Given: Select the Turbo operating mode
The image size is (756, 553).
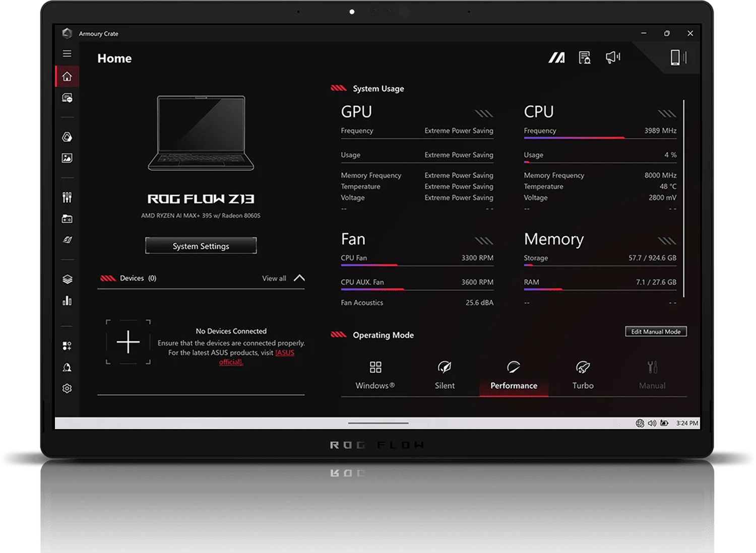Looking at the screenshot, I should pyautogui.click(x=583, y=375).
